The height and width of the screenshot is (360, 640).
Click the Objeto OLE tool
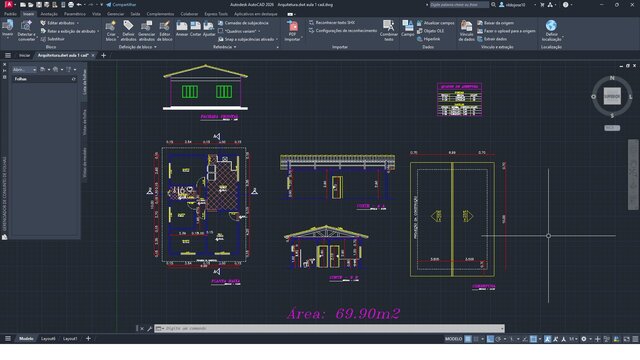430,31
